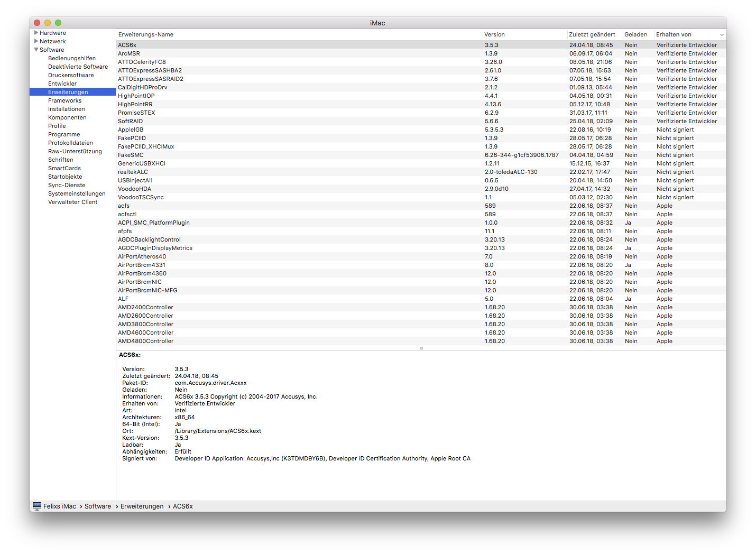Select the VoodooHDA extension row
The image size is (756, 554).
(x=421, y=189)
